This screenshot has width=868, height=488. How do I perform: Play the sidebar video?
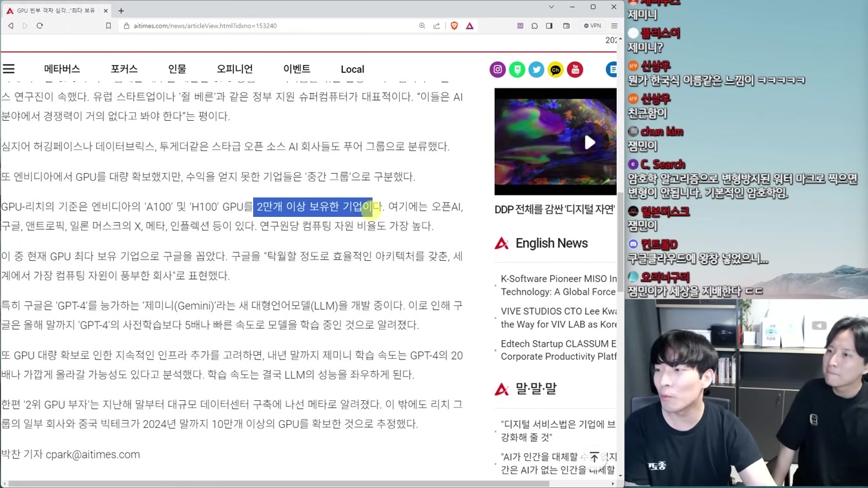589,143
